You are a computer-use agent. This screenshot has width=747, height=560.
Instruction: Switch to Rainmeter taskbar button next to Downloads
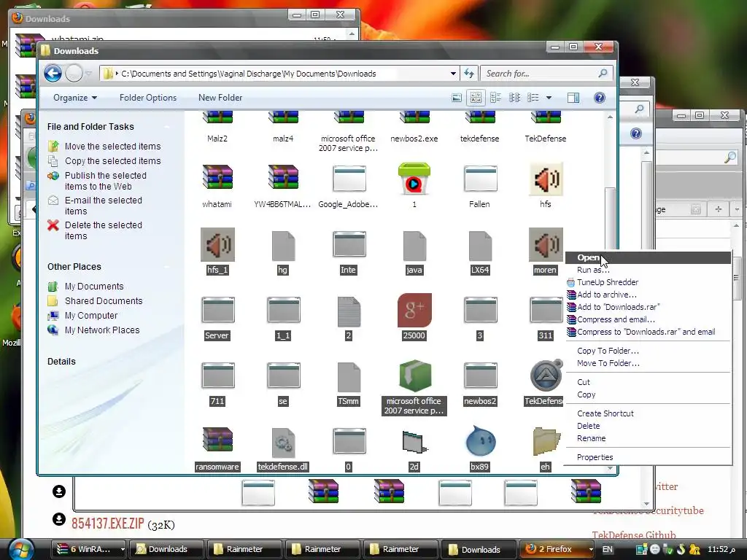point(244,549)
